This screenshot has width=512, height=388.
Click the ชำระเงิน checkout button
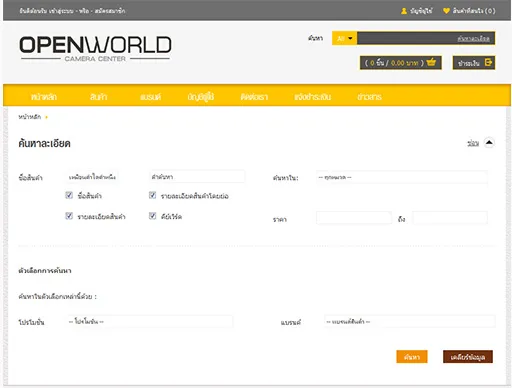474,63
